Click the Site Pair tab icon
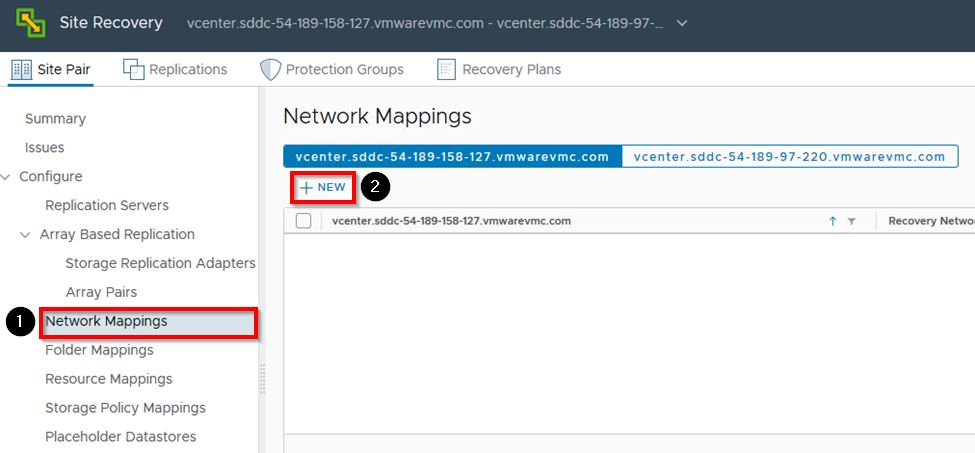 22,70
